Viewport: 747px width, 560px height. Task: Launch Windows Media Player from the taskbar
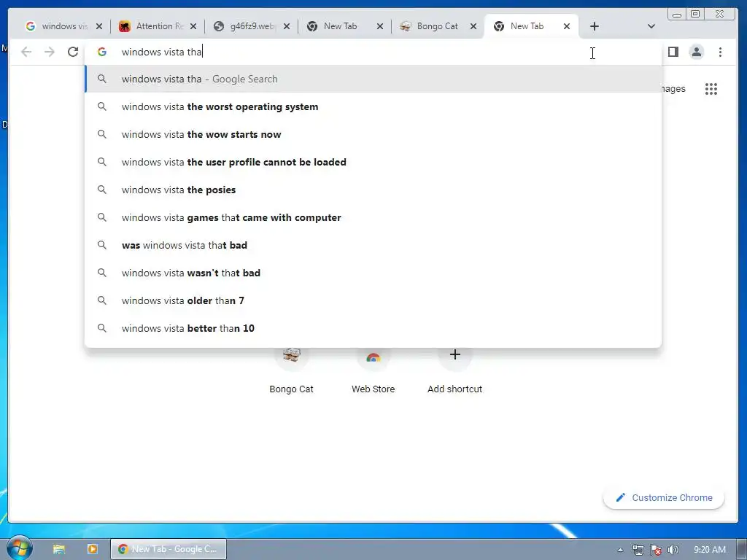93,549
